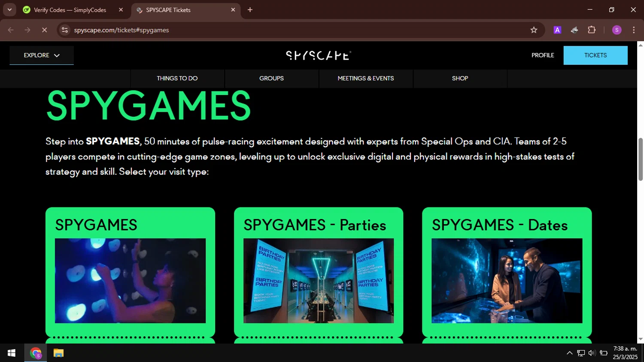644x362 pixels.
Task: Open the gray extension icon beside purple A
Action: [574, 30]
